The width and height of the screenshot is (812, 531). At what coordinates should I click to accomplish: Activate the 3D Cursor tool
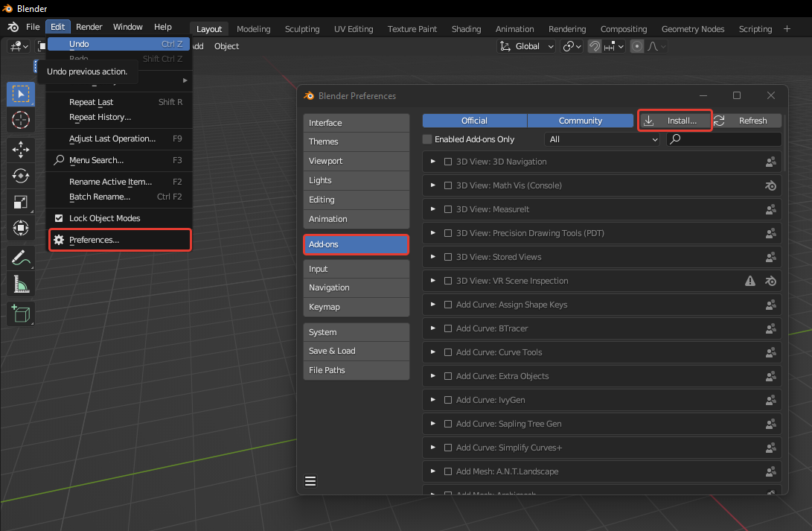pos(21,120)
